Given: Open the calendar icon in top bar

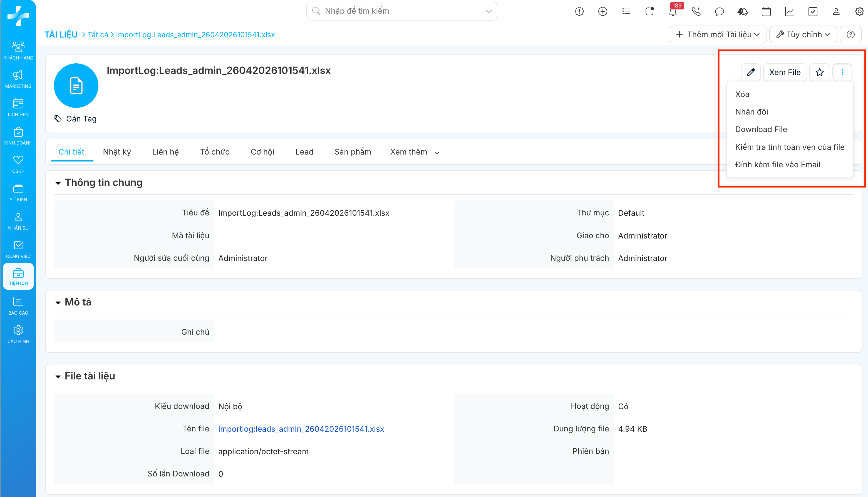Looking at the screenshot, I should pos(766,12).
